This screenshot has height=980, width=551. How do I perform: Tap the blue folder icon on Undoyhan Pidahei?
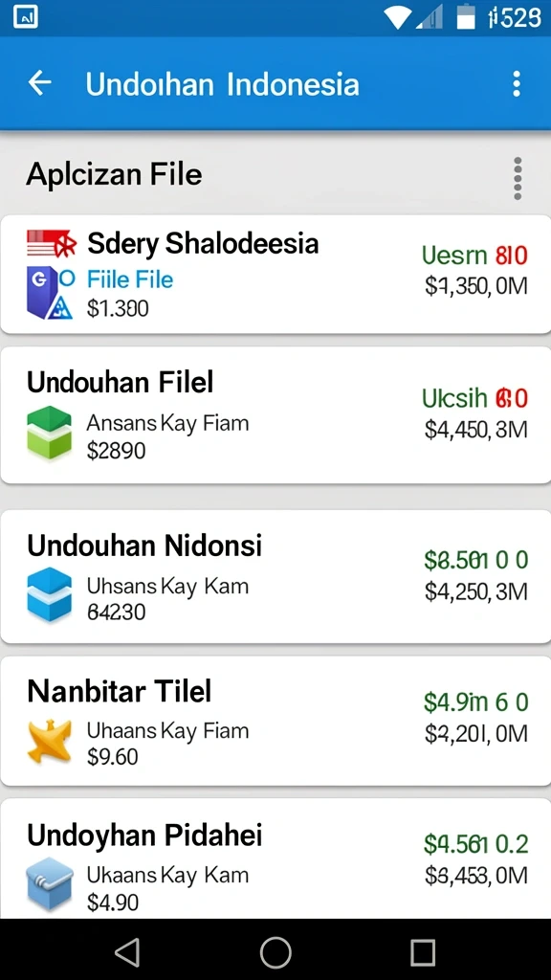coord(50,883)
